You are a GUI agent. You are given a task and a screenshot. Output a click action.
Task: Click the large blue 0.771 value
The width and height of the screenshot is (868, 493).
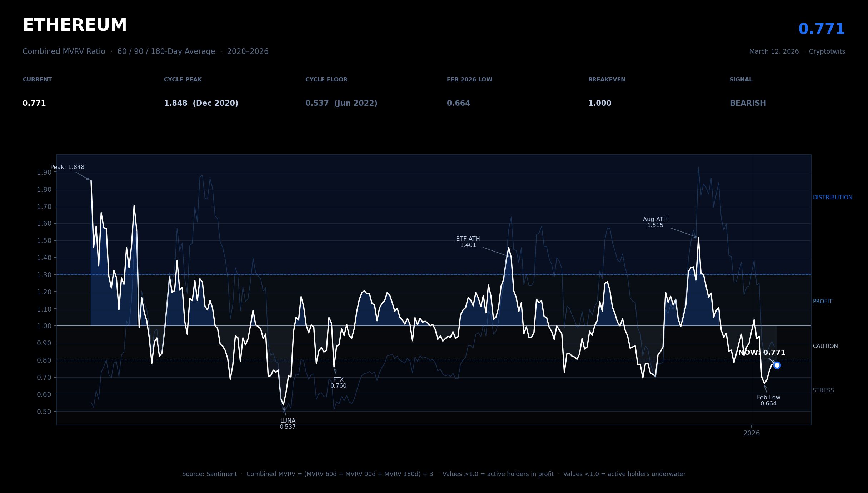pyautogui.click(x=821, y=29)
